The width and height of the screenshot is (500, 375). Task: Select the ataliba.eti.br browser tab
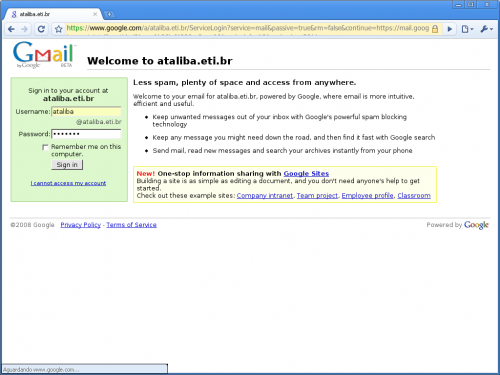(52, 14)
